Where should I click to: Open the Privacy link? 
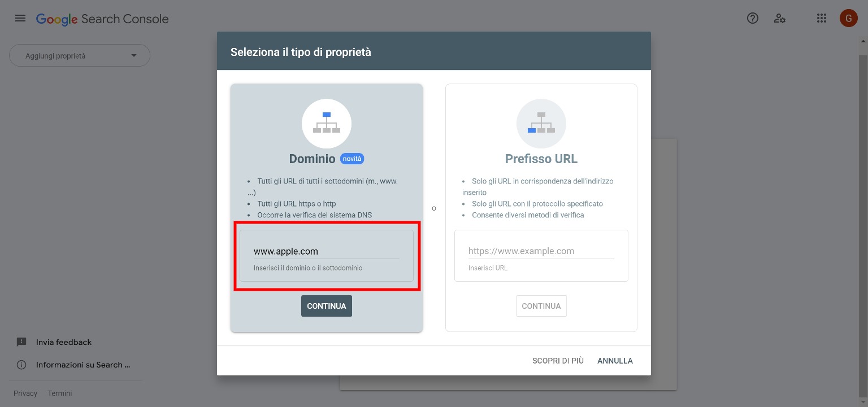pos(25,393)
